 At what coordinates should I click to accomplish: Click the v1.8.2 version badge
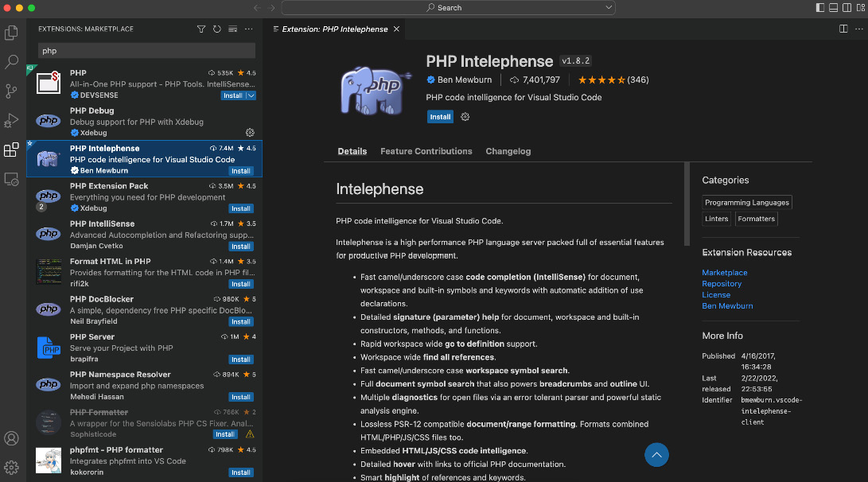[576, 61]
